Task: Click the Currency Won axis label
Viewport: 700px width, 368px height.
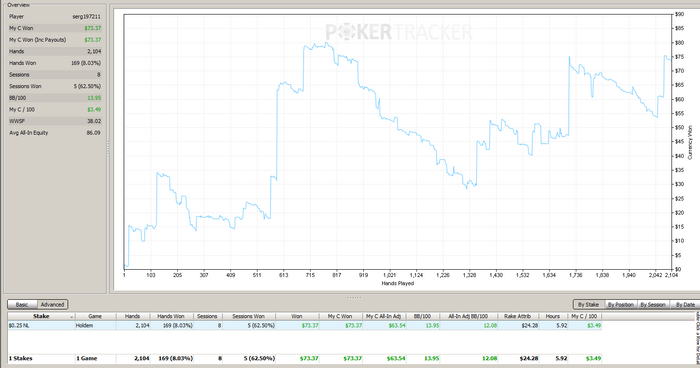Action: point(690,142)
